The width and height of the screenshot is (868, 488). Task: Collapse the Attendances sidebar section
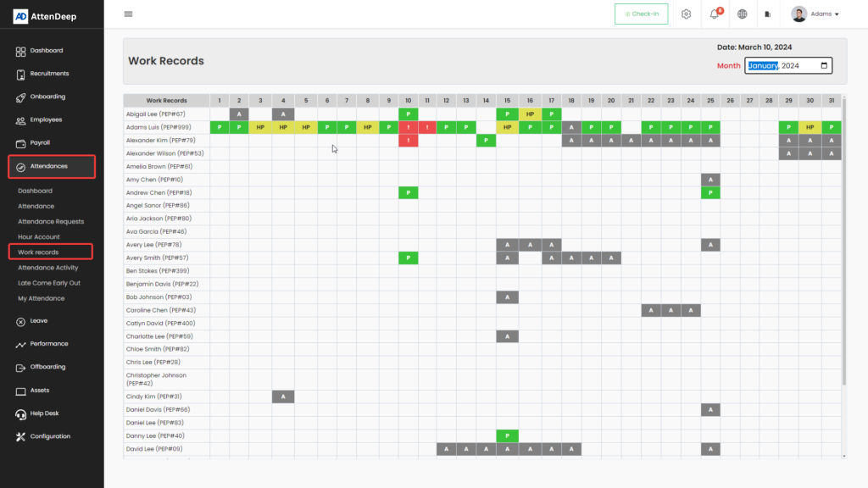(x=52, y=166)
